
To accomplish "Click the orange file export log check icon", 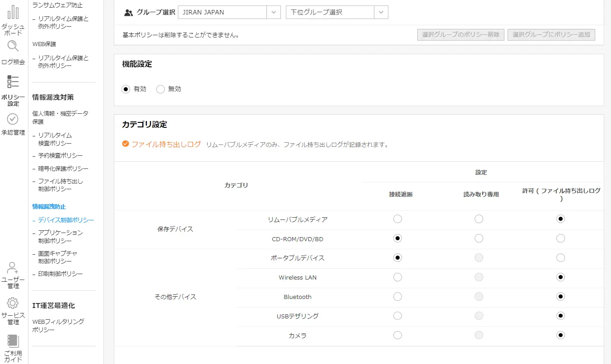I will coord(126,144).
